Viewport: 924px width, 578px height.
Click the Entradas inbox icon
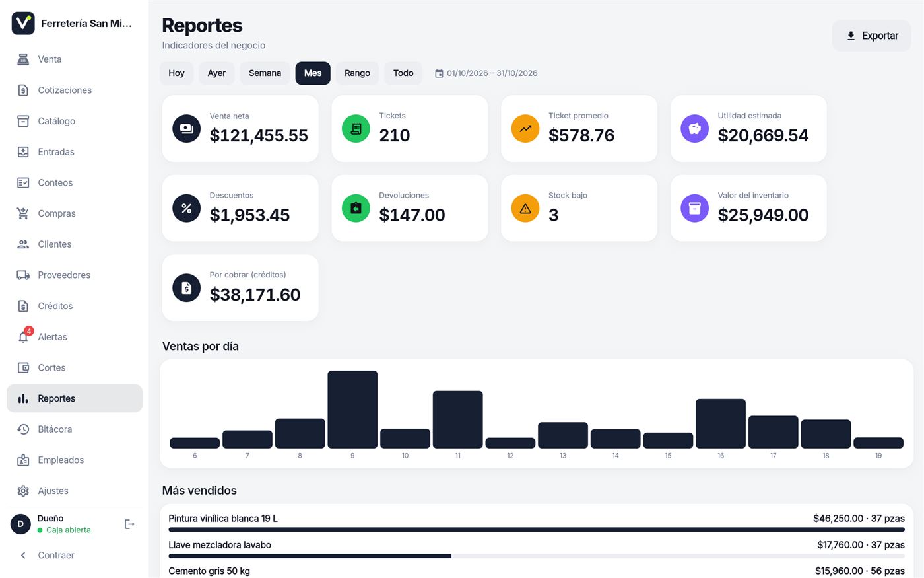click(x=23, y=152)
